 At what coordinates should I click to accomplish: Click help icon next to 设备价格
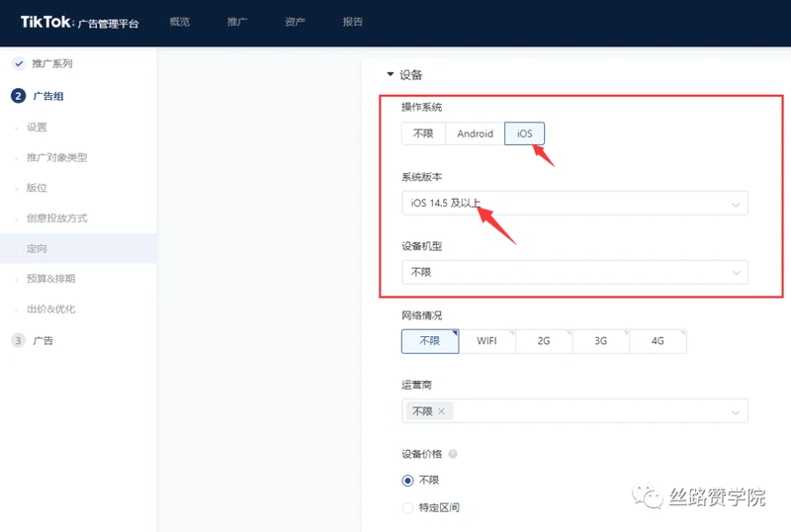coord(453,454)
